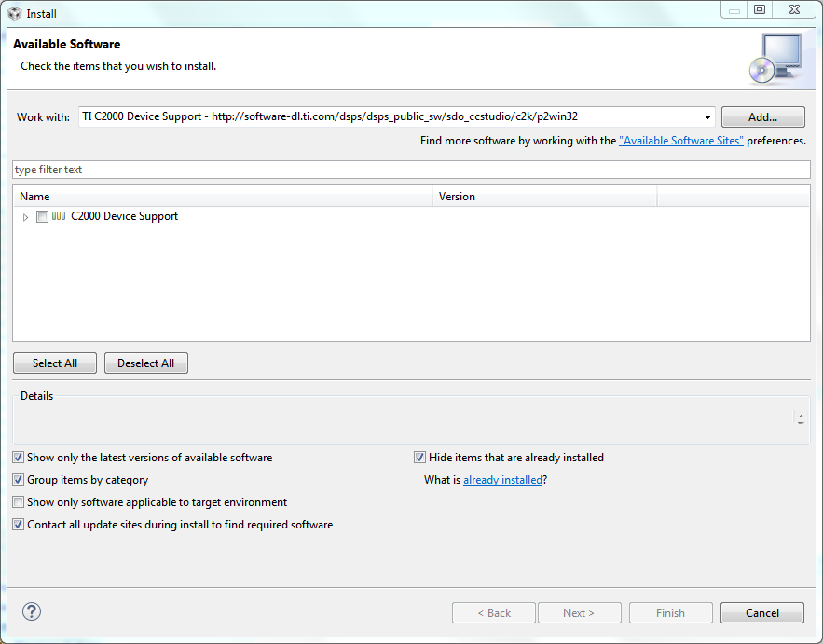The width and height of the screenshot is (823, 644).
Task: Disable Group items by category
Action: click(19, 480)
